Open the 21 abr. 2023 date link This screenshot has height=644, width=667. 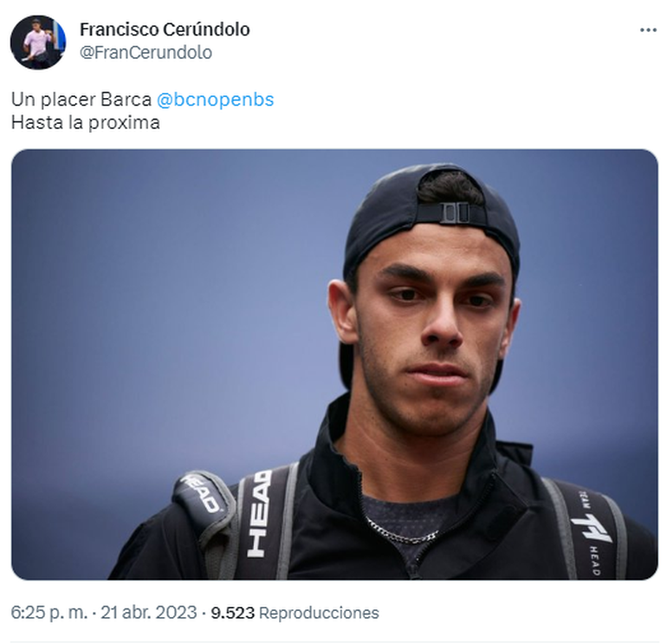(x=149, y=613)
